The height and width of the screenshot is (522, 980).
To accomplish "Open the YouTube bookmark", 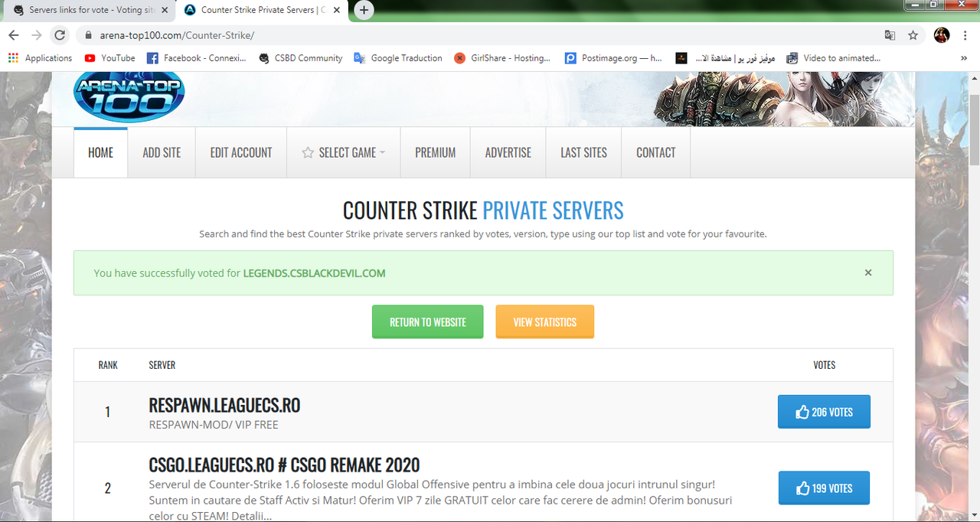I will pyautogui.click(x=110, y=57).
